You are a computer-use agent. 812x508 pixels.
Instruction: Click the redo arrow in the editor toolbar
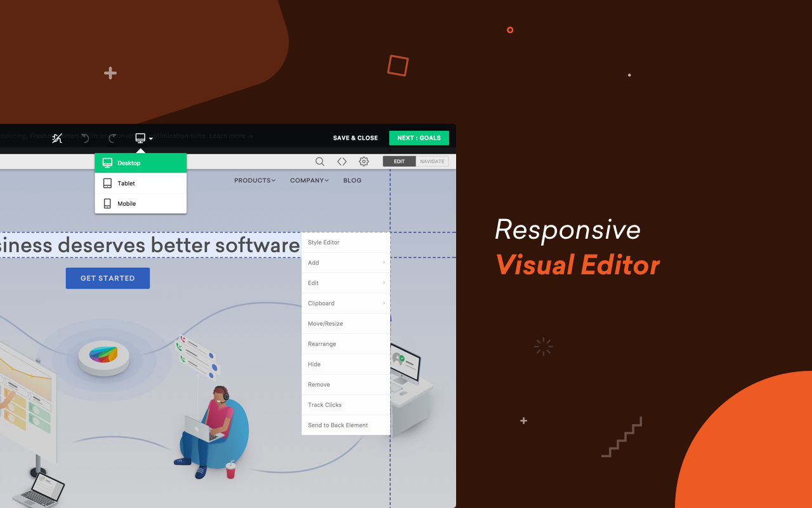pyautogui.click(x=113, y=138)
